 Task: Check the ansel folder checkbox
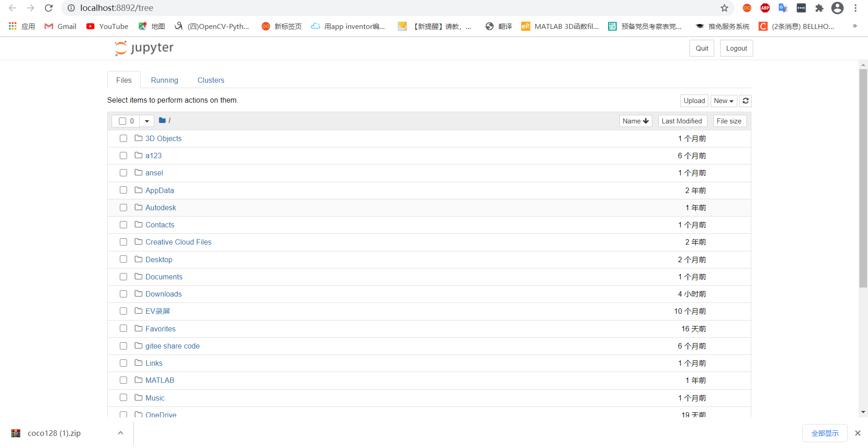point(123,173)
